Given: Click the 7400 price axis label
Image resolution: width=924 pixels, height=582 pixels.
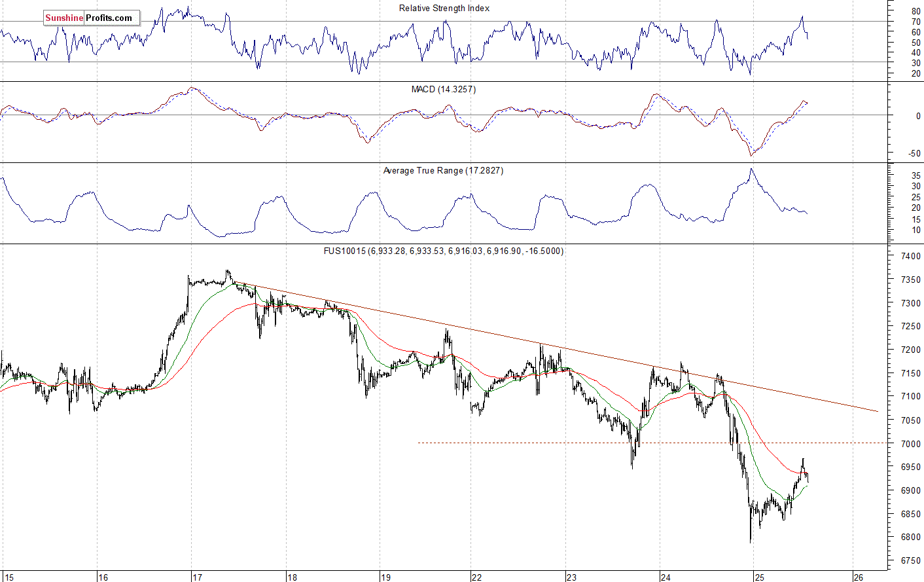Looking at the screenshot, I should [911, 257].
